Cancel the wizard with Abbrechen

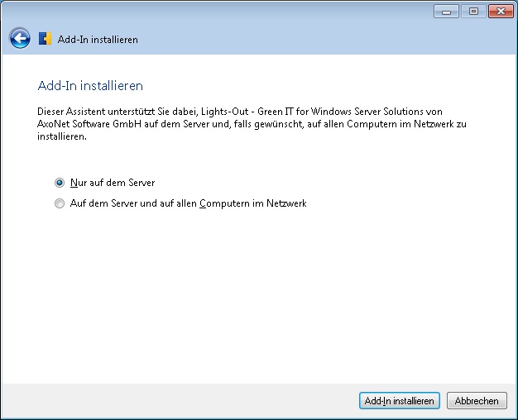click(x=477, y=400)
